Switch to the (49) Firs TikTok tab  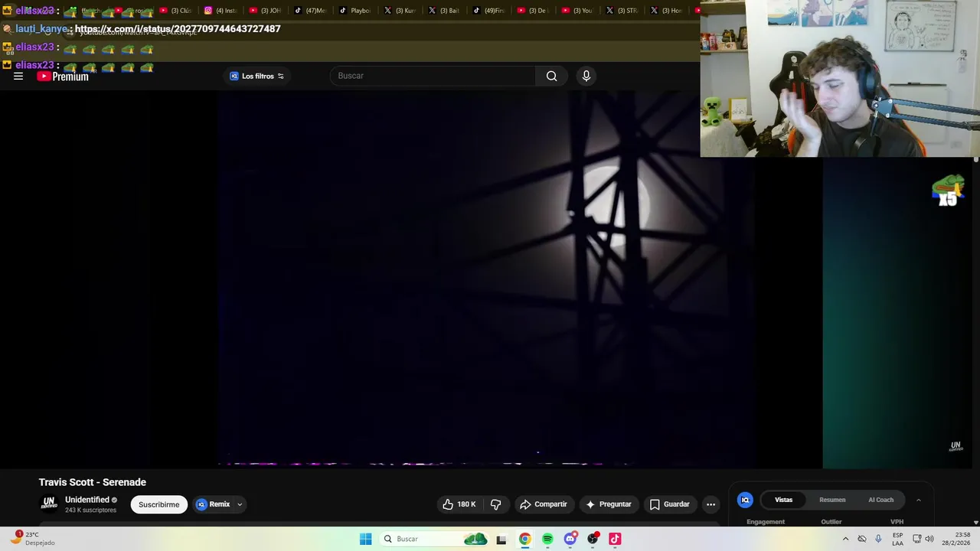pos(489,11)
